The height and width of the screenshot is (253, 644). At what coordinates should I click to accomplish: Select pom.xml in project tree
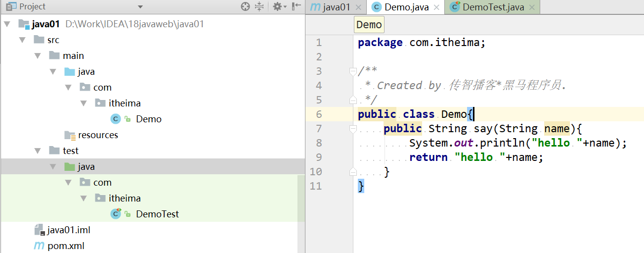66,246
